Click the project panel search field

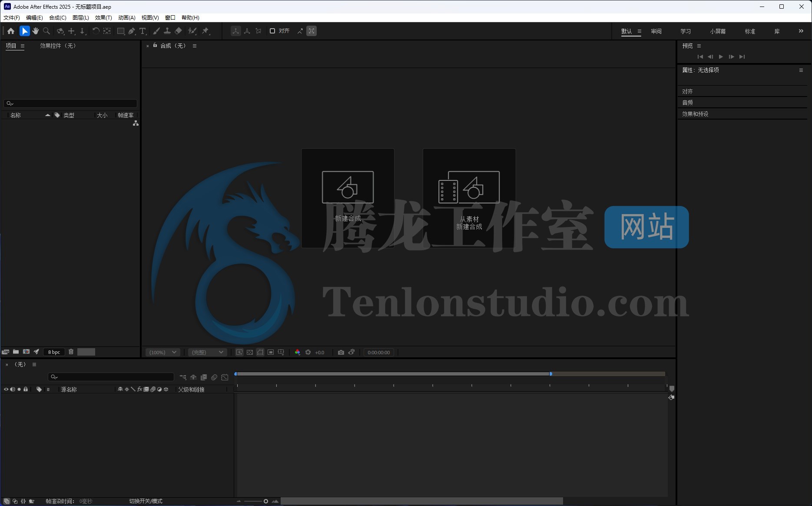pos(70,103)
